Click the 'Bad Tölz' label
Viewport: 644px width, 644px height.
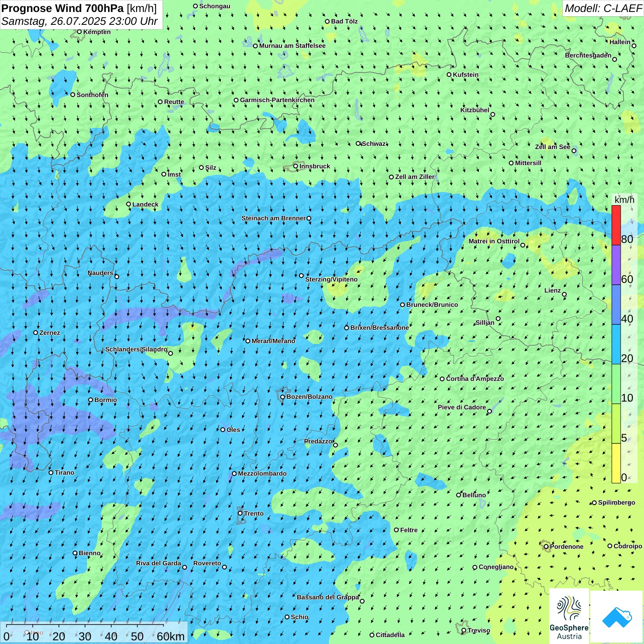tap(345, 21)
